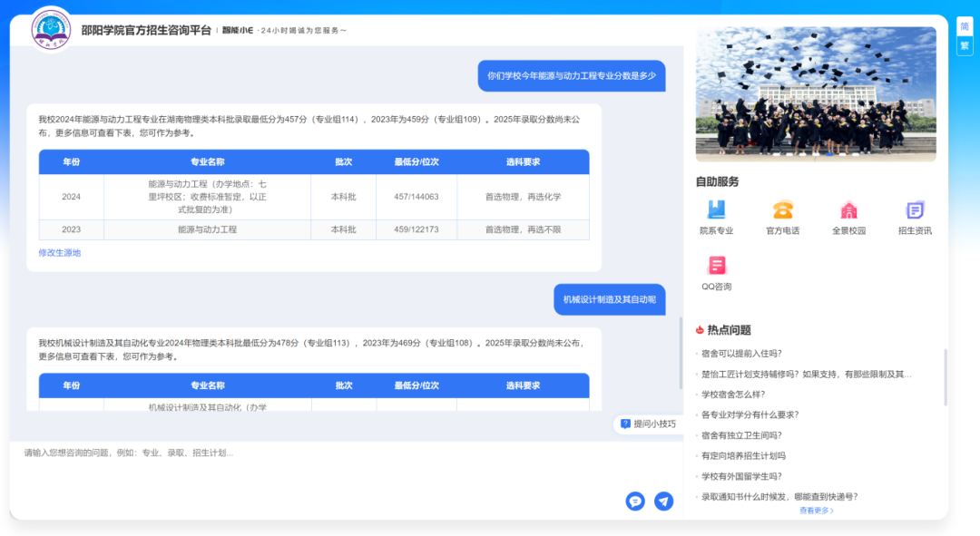This screenshot has width=980, height=536.
Task: Click the 修改生源地 link
Action: pos(60,253)
